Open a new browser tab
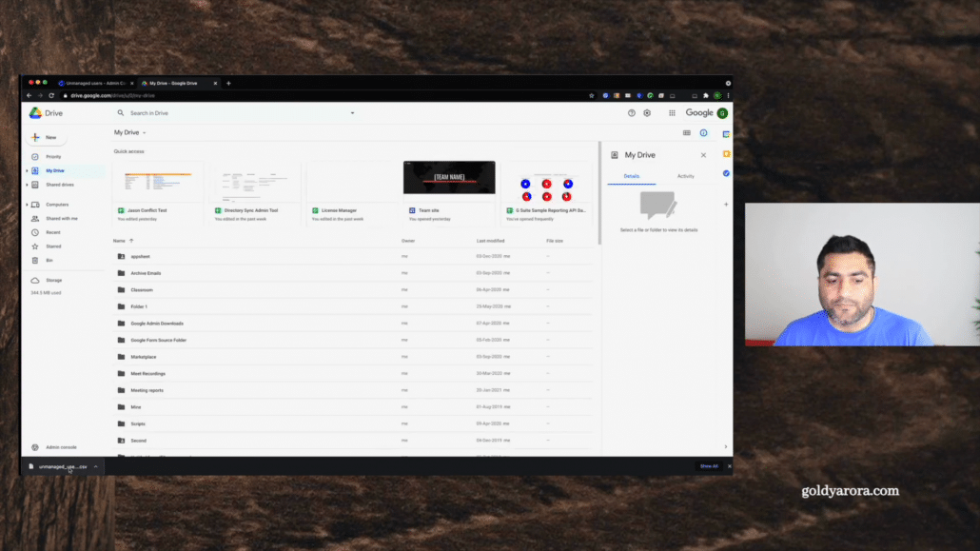Screen dimensions: 980x551 click(228, 83)
